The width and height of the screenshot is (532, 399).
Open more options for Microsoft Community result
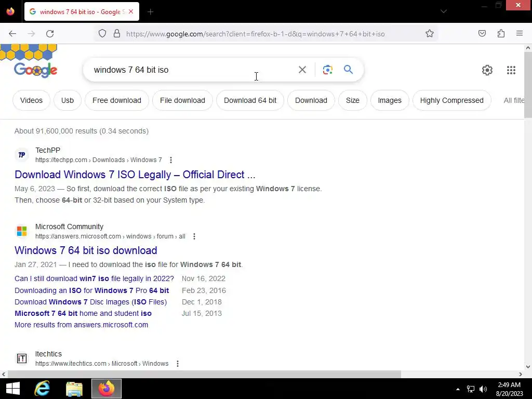pos(194,236)
